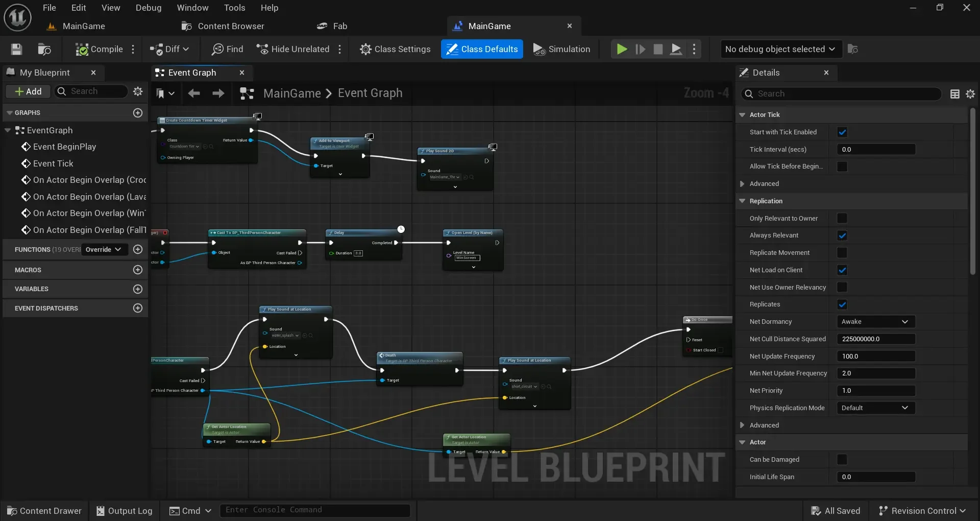
Task: Navigate back in graph history
Action: [194, 93]
